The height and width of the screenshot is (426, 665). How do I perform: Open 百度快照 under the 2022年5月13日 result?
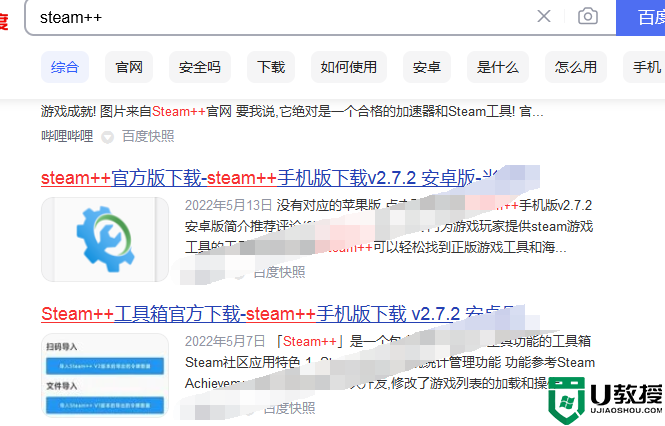[279, 272]
